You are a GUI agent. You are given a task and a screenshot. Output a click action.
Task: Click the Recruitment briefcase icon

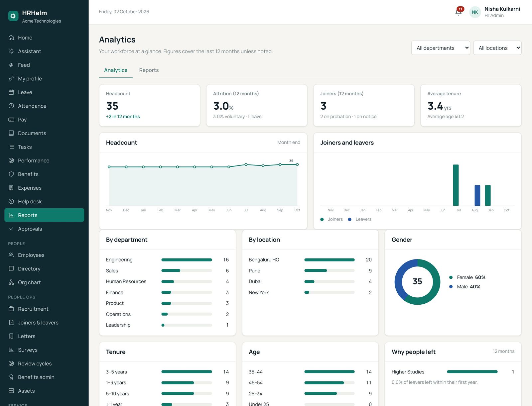click(x=11, y=309)
